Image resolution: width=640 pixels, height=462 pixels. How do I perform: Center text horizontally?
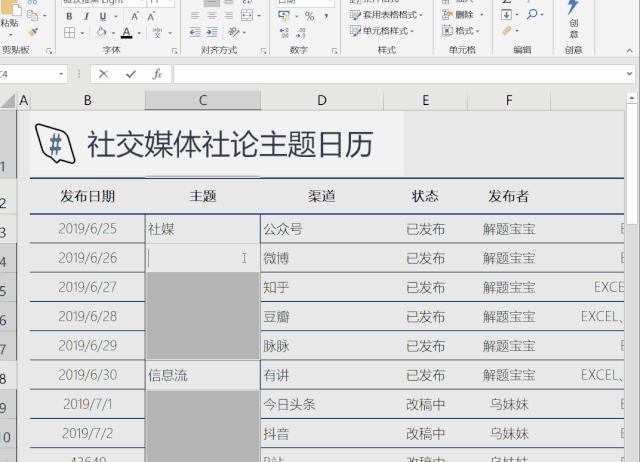pyautogui.click(x=212, y=16)
